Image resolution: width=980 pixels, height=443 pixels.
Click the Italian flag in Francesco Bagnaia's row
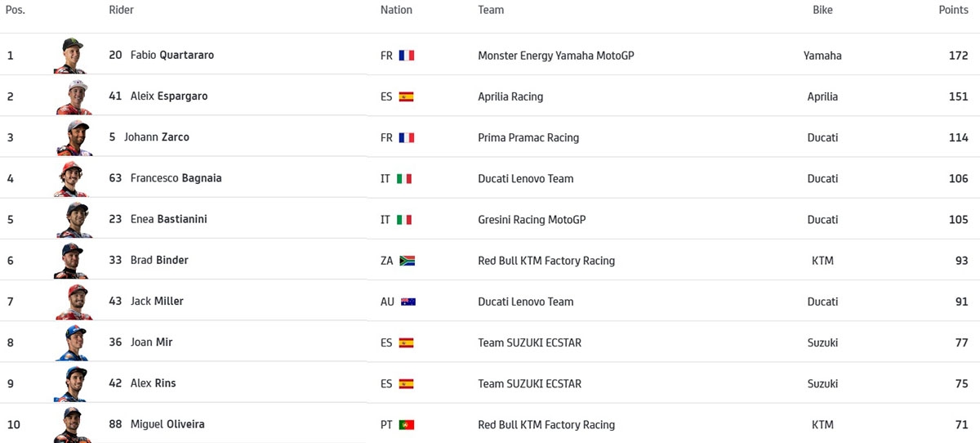point(404,178)
